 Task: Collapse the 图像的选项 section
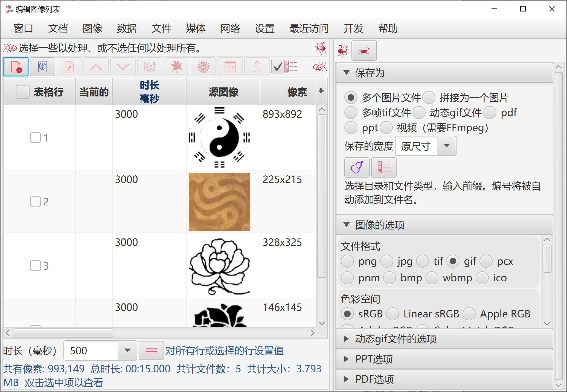click(445, 225)
